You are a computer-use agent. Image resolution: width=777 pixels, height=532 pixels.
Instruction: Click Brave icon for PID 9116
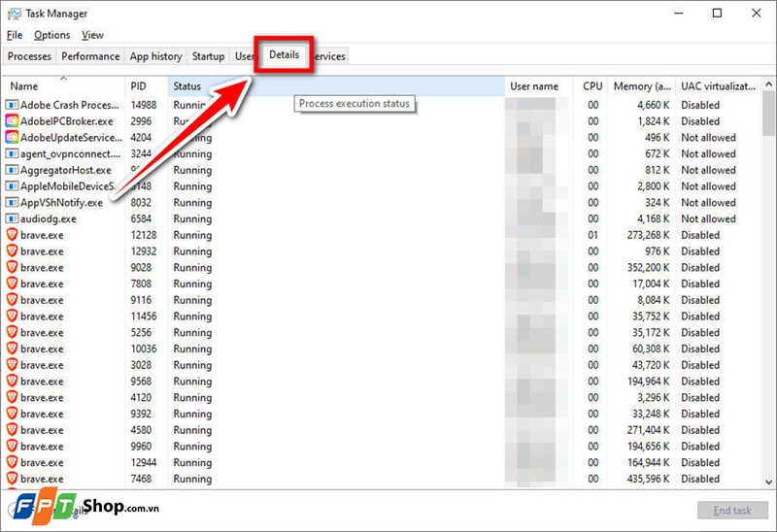pyautogui.click(x=12, y=300)
